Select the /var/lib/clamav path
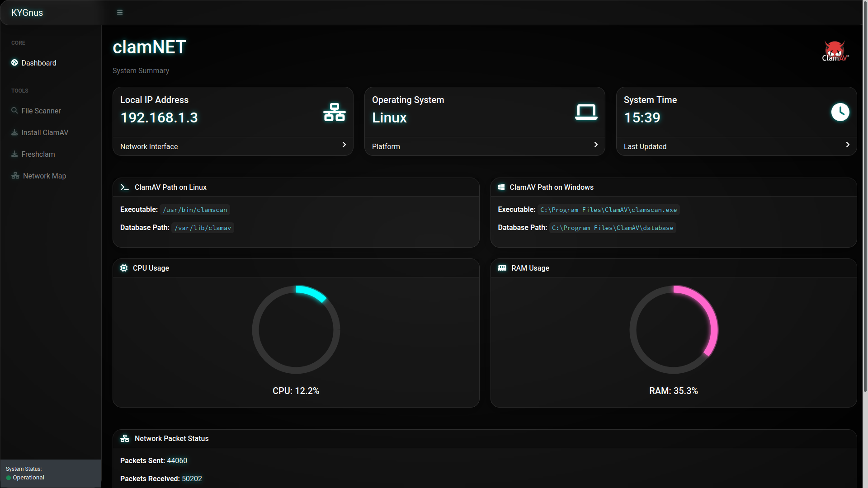Viewport: 868px width, 488px height. (203, 228)
